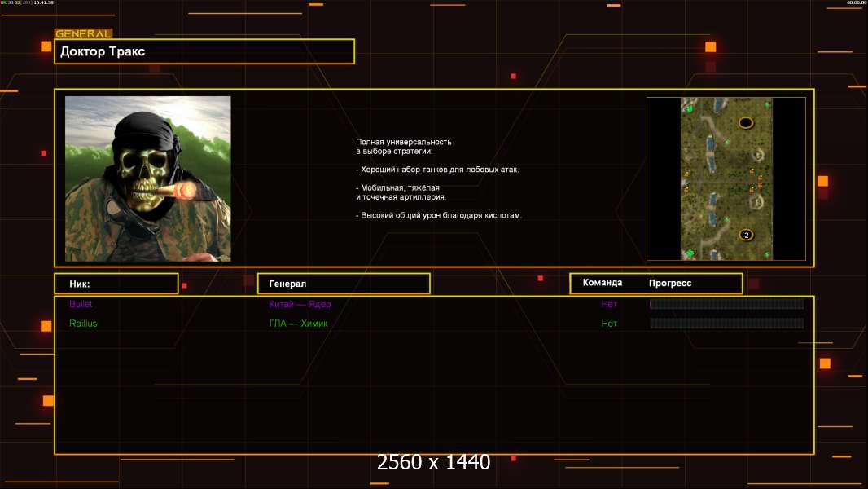Click the map preview thumbnail
The width and height of the screenshot is (868, 489).
coord(726,178)
